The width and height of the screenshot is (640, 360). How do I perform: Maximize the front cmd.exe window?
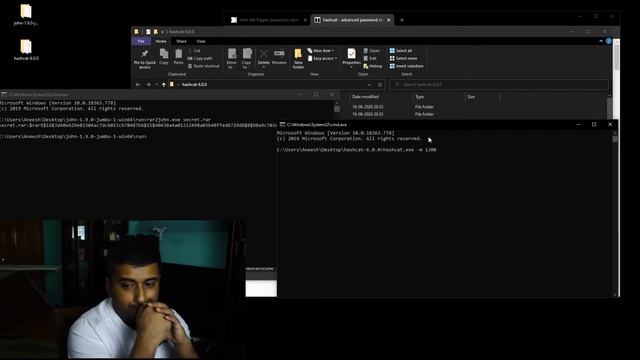[594, 124]
